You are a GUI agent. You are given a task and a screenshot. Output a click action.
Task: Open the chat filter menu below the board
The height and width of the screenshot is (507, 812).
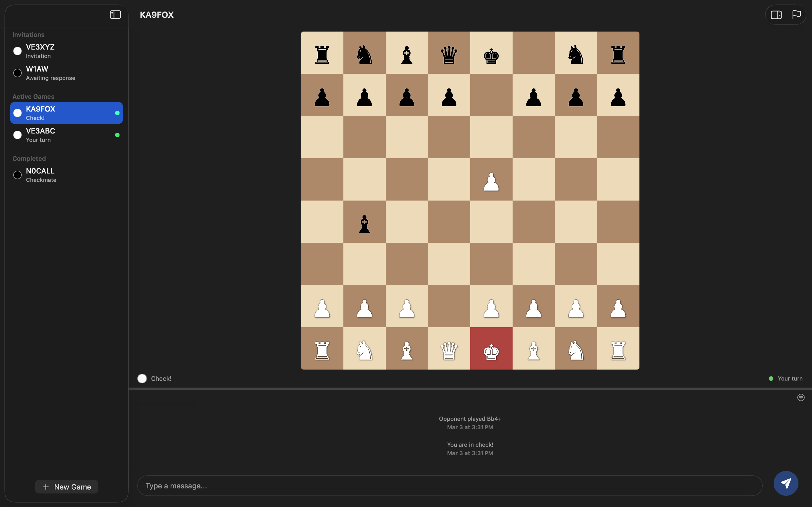coord(801,397)
